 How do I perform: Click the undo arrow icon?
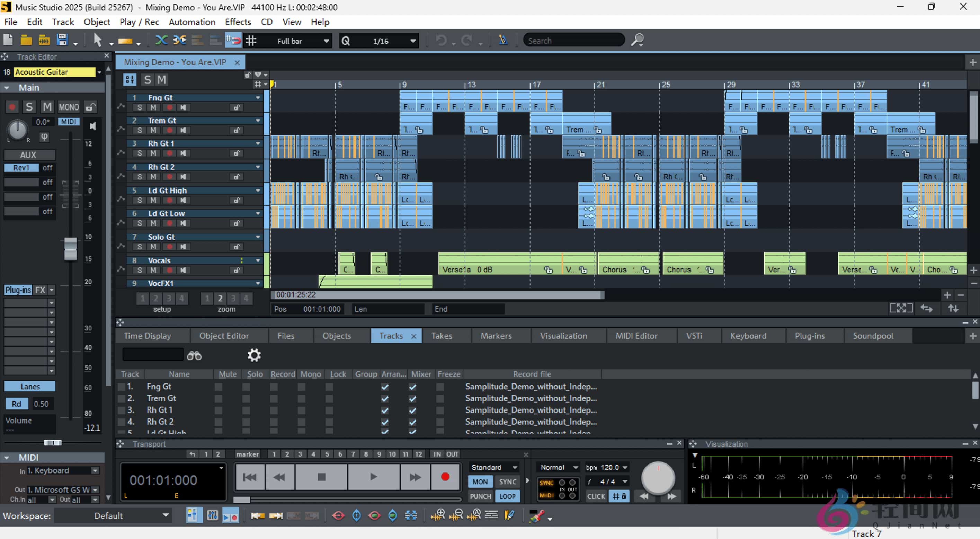(441, 40)
